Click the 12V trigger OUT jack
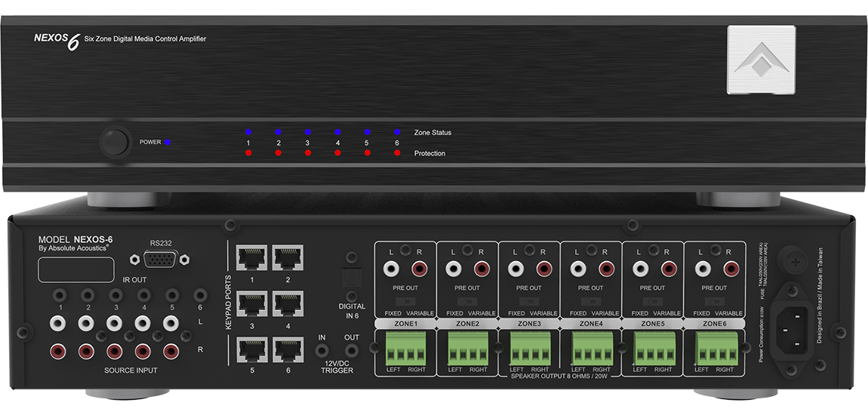Viewport: 868px width, 415px height. point(351,350)
